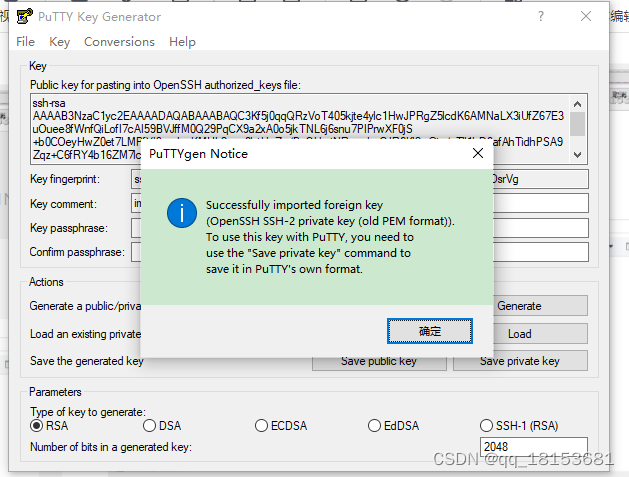Click the public key scrollbar down arrow
The width and height of the screenshot is (629, 477).
point(577,154)
